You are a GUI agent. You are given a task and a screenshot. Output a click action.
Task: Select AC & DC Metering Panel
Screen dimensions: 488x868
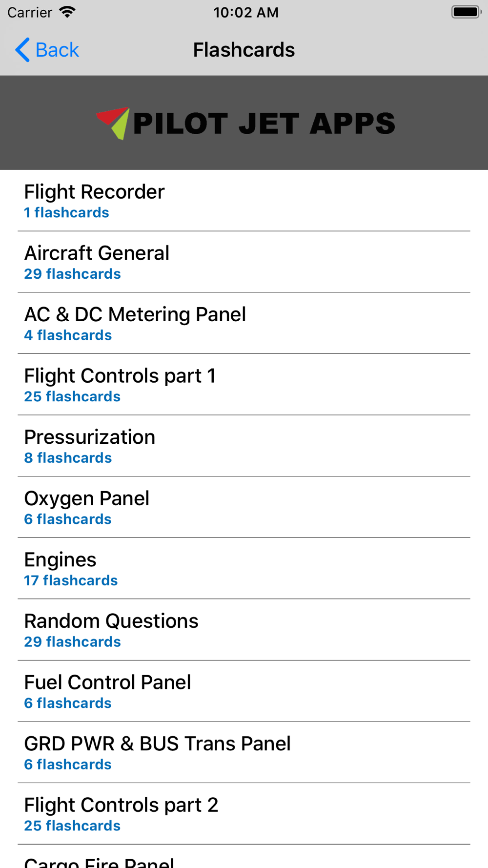[244, 323]
